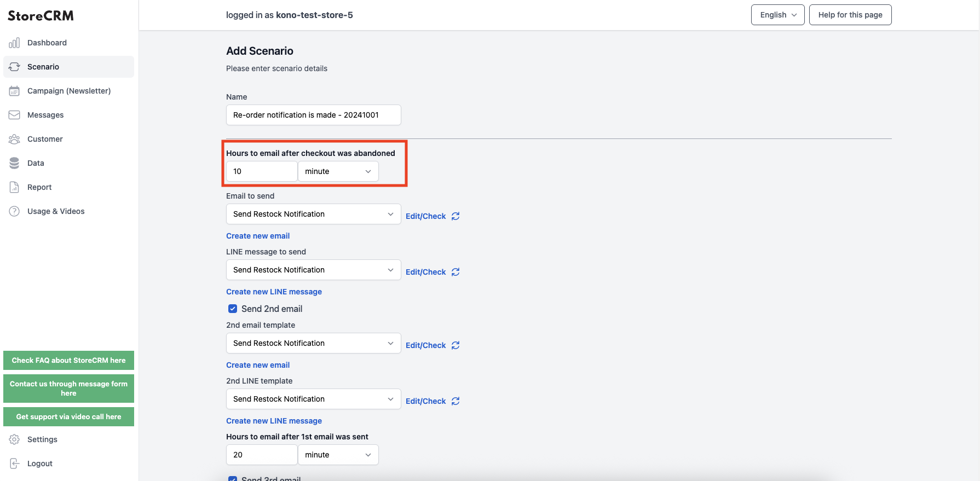Expand the 2nd LINE template dropdown

[x=314, y=399]
